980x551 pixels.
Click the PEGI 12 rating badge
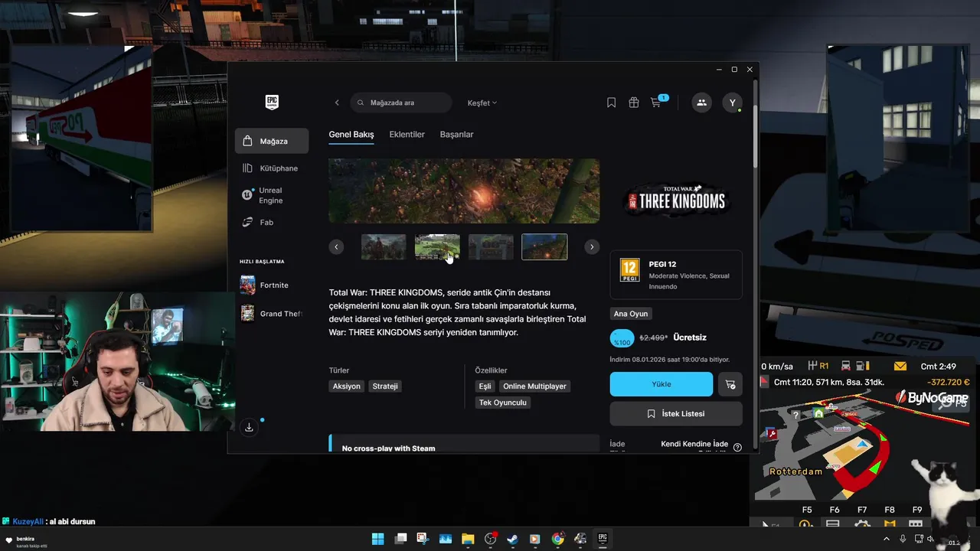pyautogui.click(x=629, y=270)
